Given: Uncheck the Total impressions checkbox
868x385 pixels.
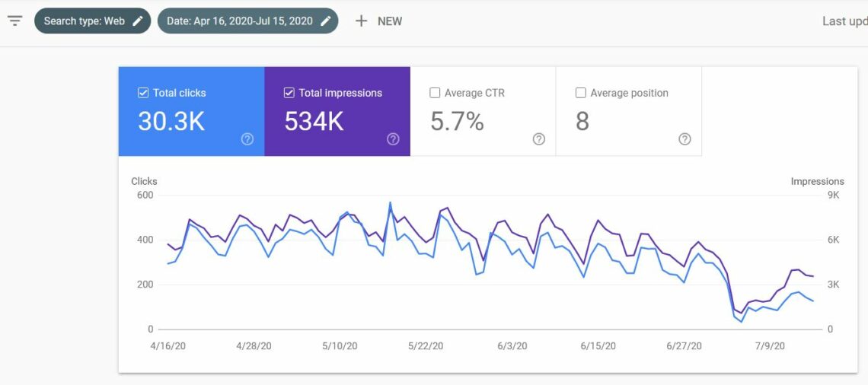Looking at the screenshot, I should 289,93.
